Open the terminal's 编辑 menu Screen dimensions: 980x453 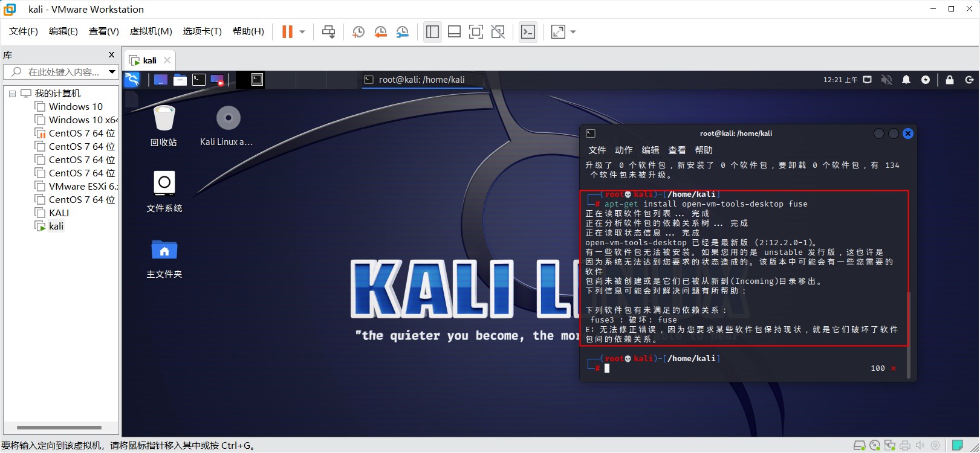coord(651,150)
